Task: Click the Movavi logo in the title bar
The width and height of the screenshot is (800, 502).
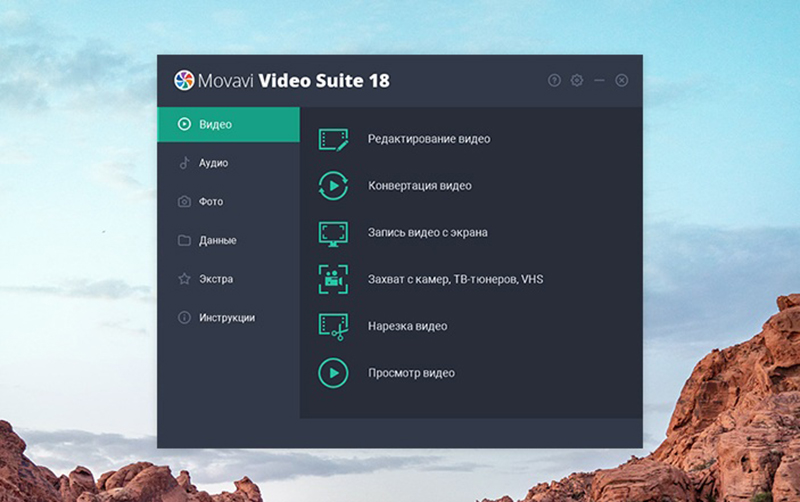Action: (x=183, y=80)
